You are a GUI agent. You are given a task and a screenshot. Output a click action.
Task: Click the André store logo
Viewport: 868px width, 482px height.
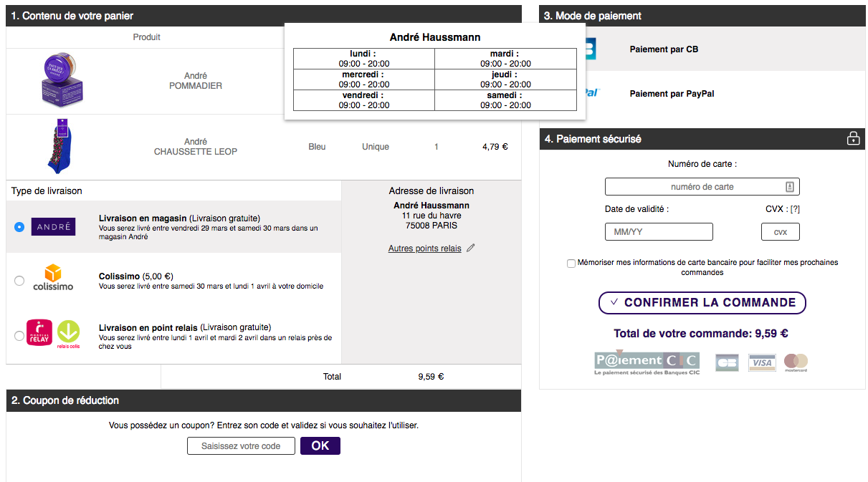(53, 226)
